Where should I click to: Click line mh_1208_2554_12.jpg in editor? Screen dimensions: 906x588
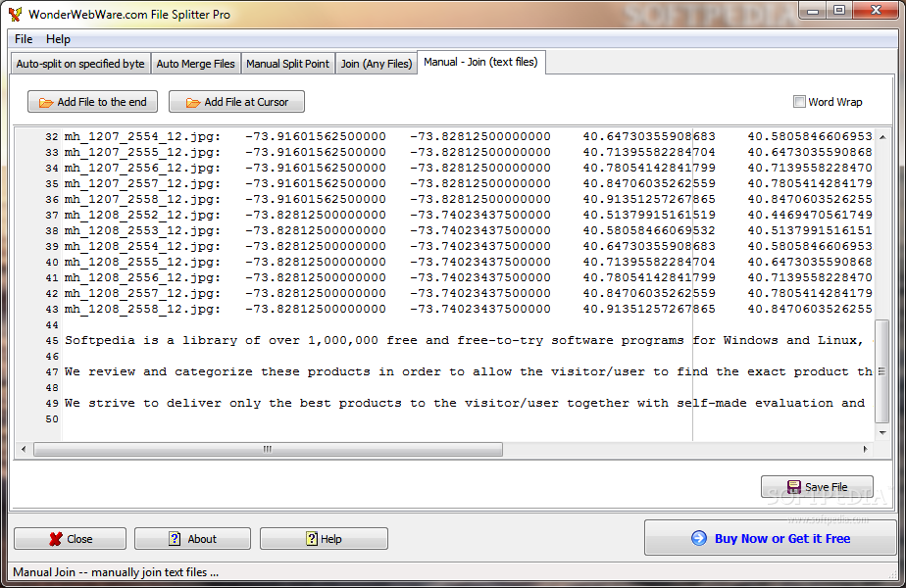tap(468, 246)
